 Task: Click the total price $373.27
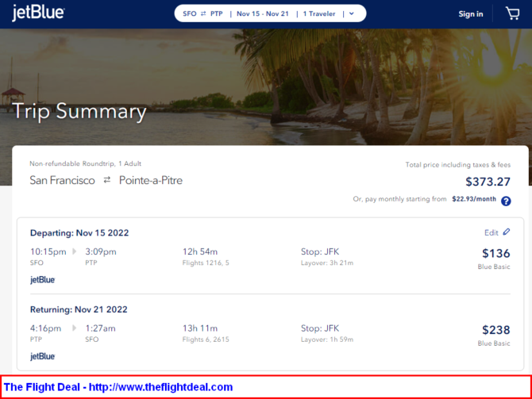[x=488, y=182]
